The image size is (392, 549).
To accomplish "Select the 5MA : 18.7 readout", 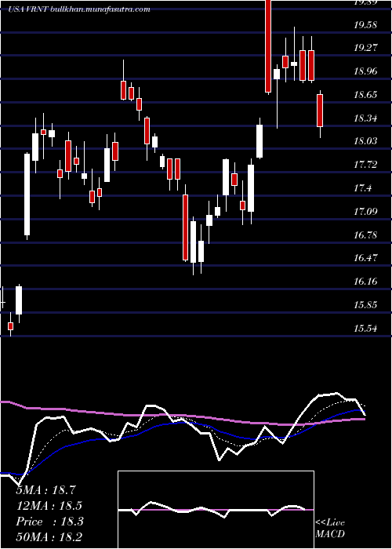I will [45, 490].
